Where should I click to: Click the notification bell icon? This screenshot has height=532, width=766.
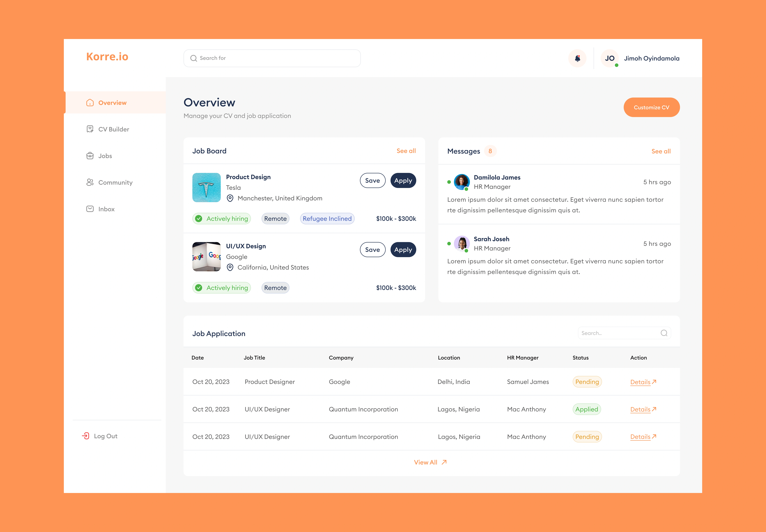[x=577, y=58]
